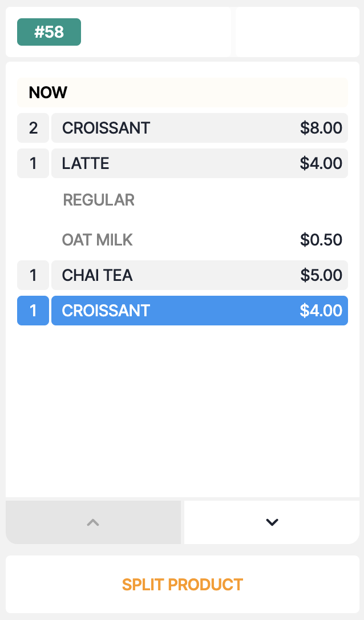Open order tag #58
Viewport: 364px width, 620px height.
pyautogui.click(x=49, y=32)
